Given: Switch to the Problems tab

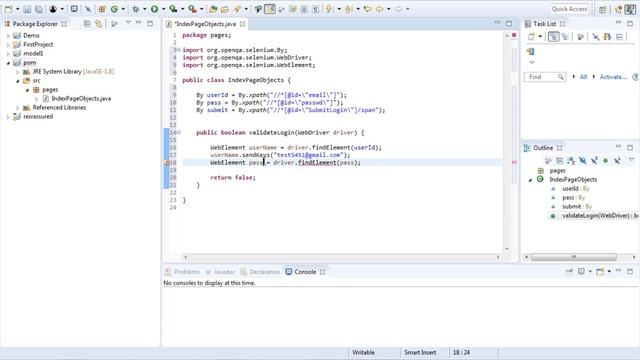Looking at the screenshot, I should (x=183, y=272).
